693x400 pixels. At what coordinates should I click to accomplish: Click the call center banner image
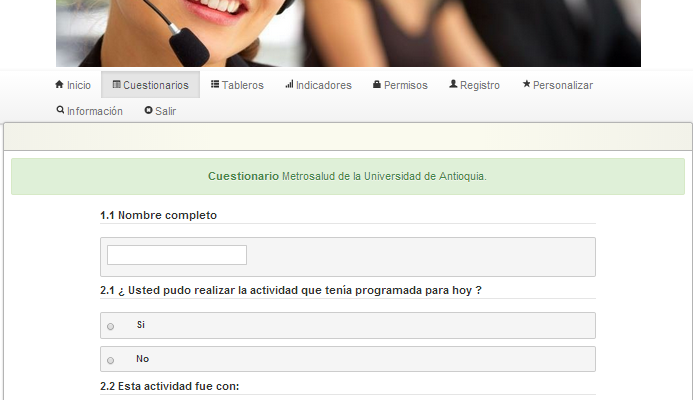coord(348,33)
